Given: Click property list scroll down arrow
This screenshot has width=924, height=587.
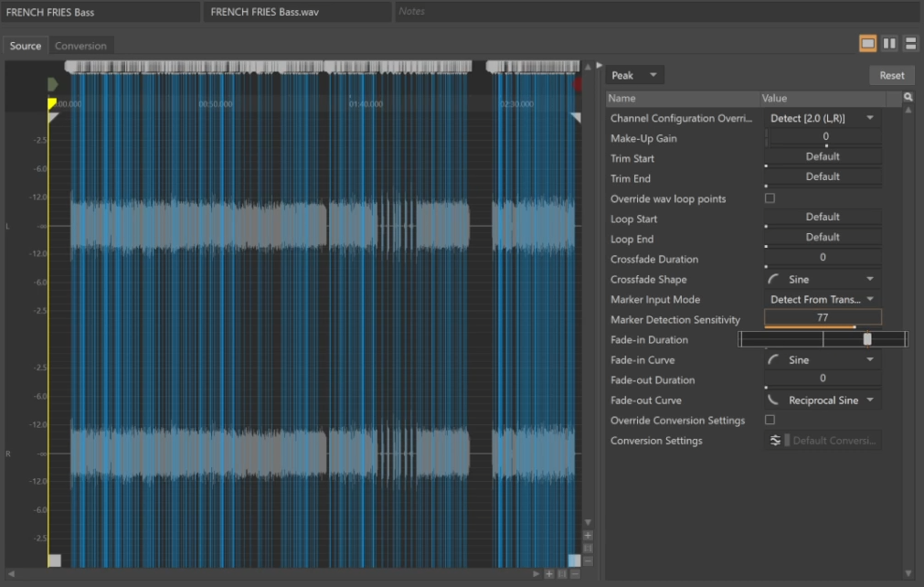Looking at the screenshot, I should coord(908,573).
